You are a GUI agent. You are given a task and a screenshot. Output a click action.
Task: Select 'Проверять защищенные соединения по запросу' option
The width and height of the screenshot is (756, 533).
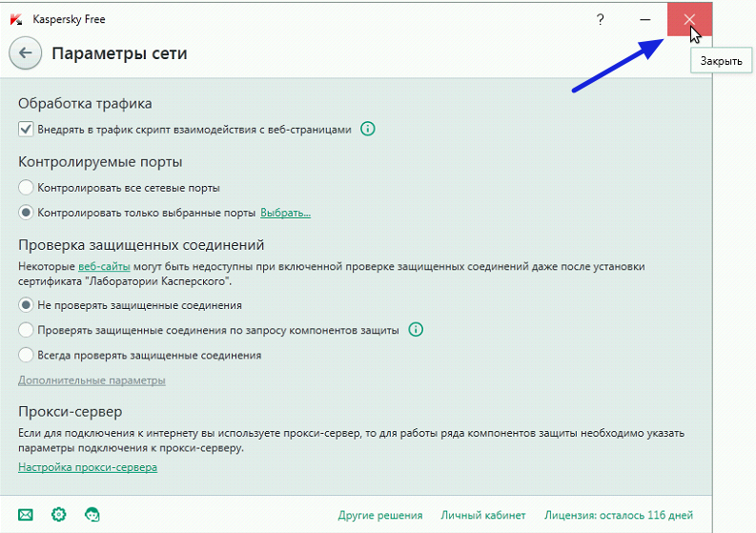click(x=26, y=330)
